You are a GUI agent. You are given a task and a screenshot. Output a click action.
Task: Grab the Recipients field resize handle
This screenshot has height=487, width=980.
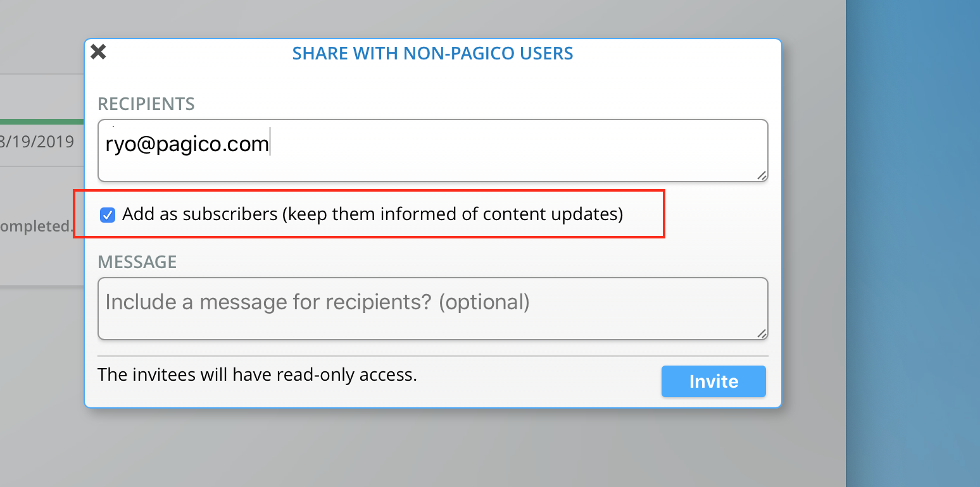point(762,175)
